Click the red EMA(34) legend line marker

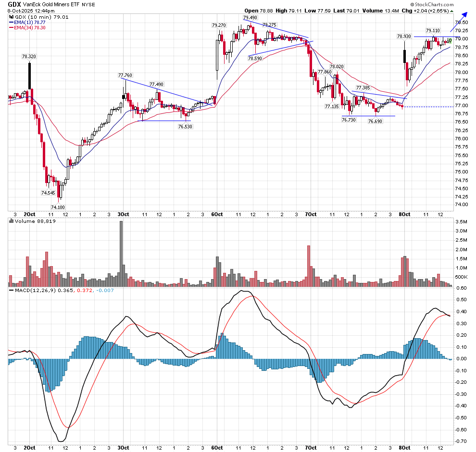coord(12,28)
